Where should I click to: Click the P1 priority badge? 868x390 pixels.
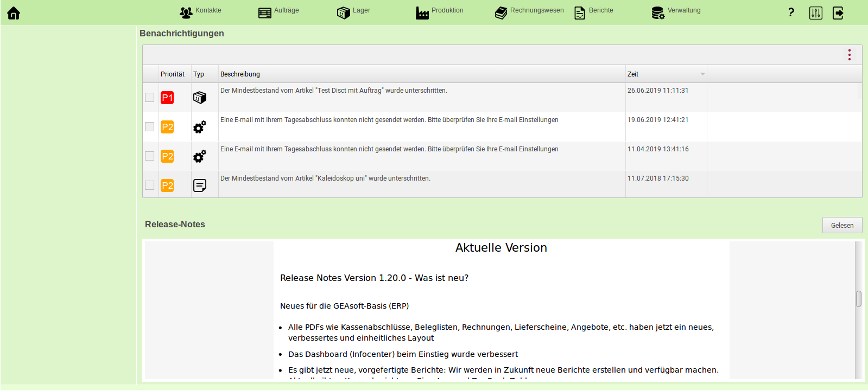(167, 98)
